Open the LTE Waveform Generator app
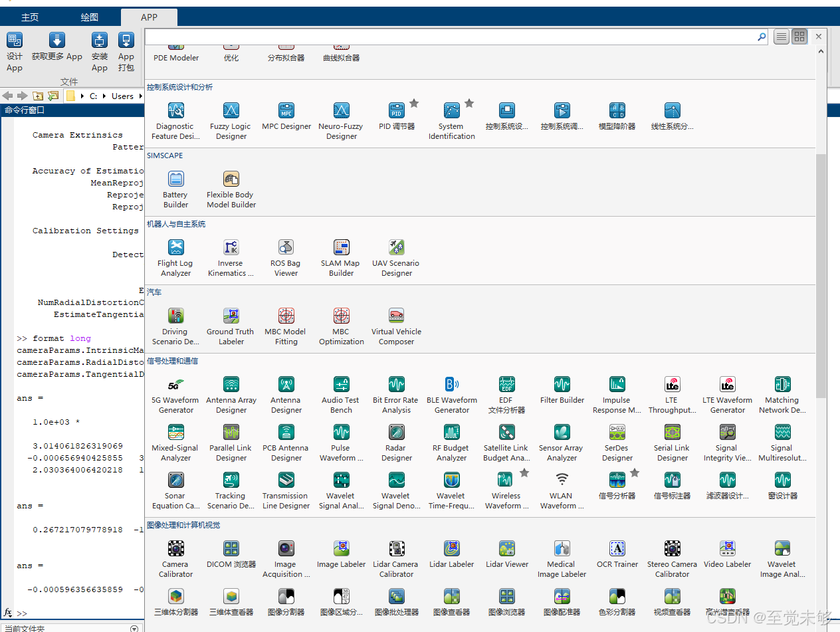The width and height of the screenshot is (840, 632). click(x=728, y=395)
